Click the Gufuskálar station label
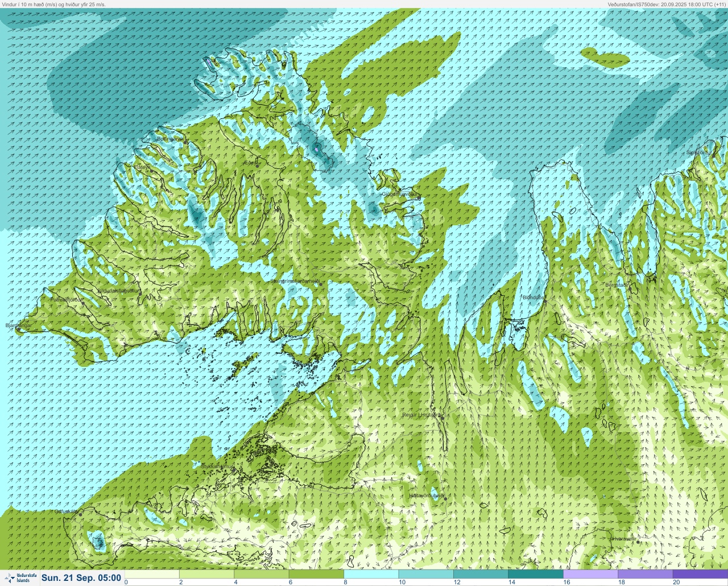This screenshot has width=728, height=586. pos(66,511)
